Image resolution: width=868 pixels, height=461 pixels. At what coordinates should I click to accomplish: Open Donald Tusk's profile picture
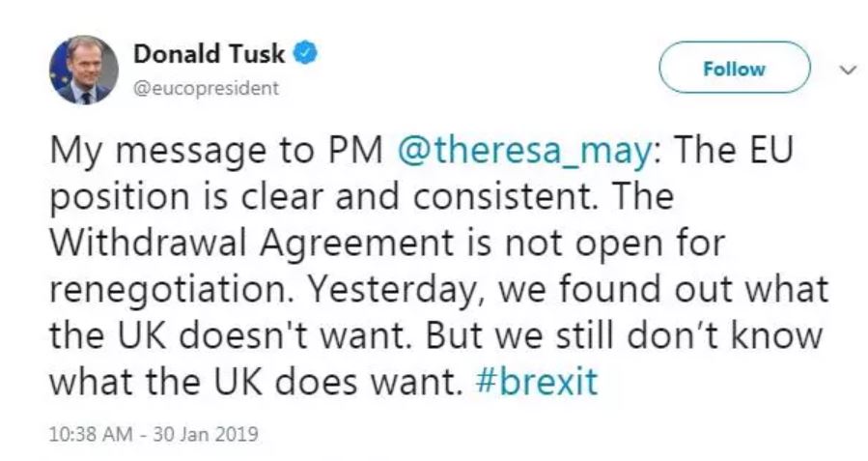click(x=83, y=71)
